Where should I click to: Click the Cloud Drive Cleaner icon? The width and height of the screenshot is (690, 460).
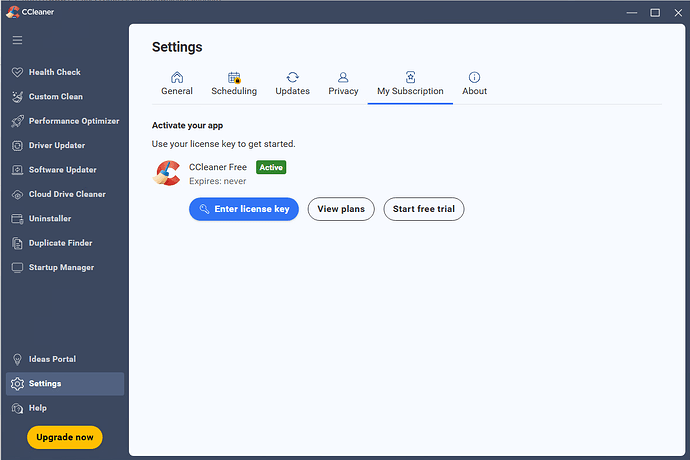17,195
